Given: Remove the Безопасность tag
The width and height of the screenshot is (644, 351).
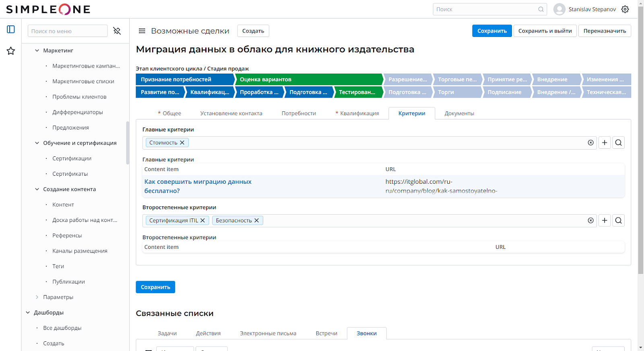Looking at the screenshot, I should click(256, 220).
